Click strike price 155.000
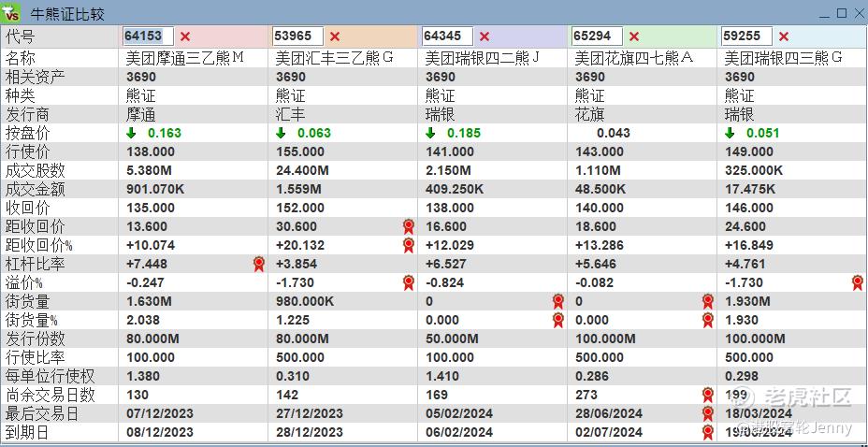This screenshot has width=868, height=447. 300,151
